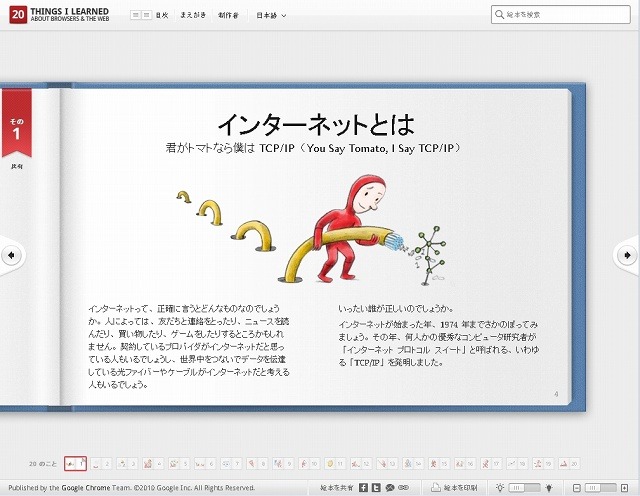
Task: Click the インターネットとは chapter title
Action: click(316, 124)
